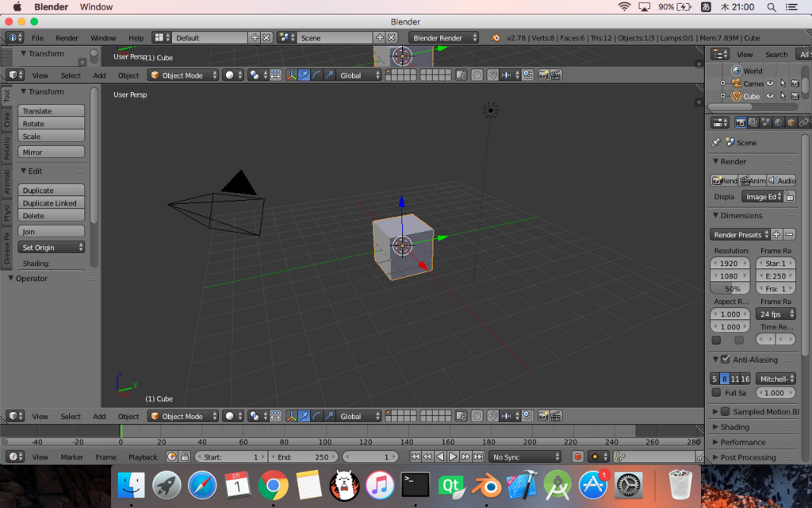Open Terminal icon in the Dock
Screen dimensions: 812x508
click(416, 486)
